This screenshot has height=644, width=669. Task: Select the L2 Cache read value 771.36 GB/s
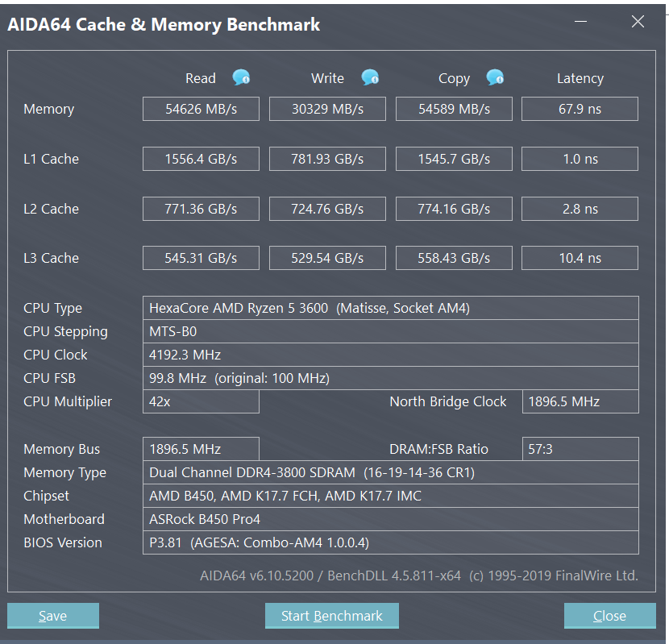click(x=201, y=209)
